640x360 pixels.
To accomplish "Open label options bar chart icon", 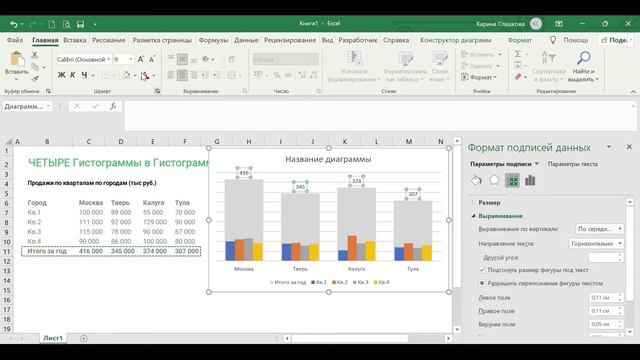I will (x=530, y=180).
